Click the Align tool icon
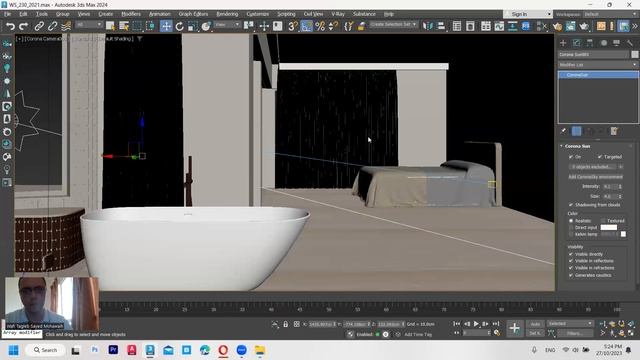Image resolution: width=640 pixels, height=360 pixels. coord(441,26)
